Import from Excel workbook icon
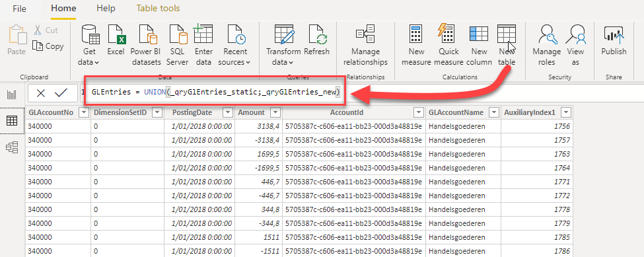 (x=116, y=34)
